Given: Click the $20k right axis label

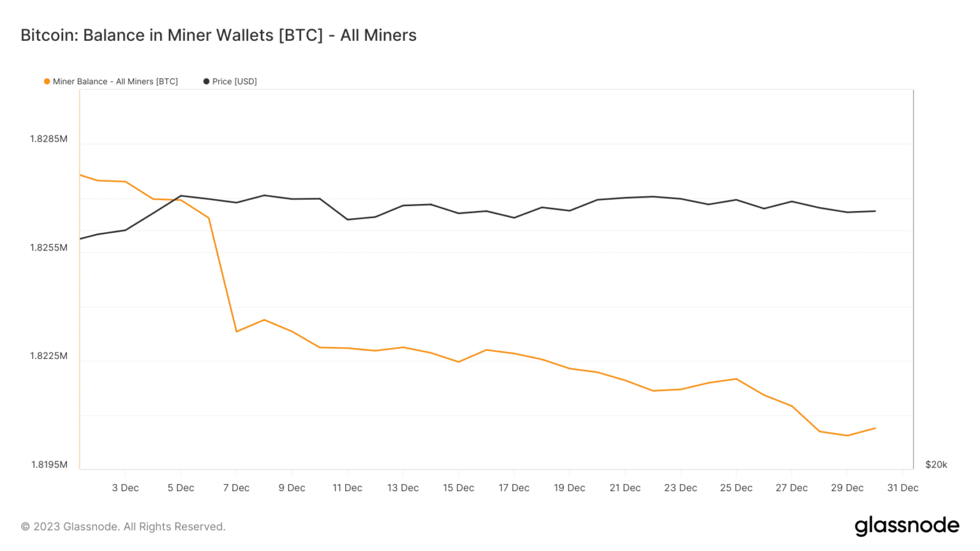Looking at the screenshot, I should click(x=936, y=465).
